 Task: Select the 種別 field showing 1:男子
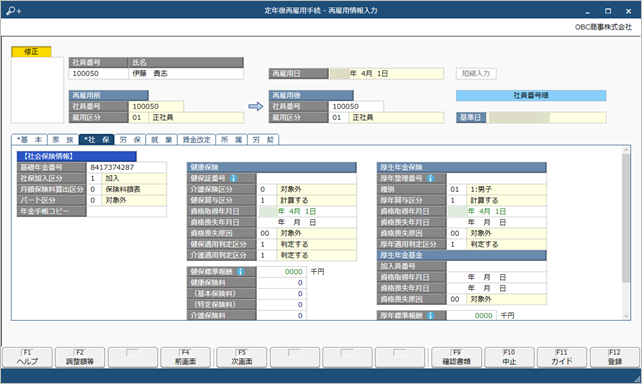coord(497,190)
